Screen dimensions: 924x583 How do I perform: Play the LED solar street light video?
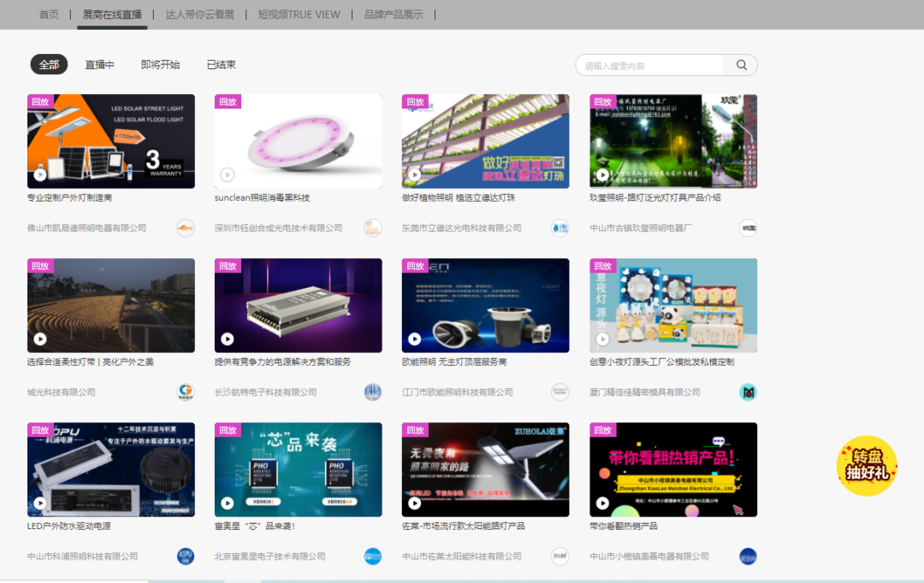pyautogui.click(x=40, y=175)
